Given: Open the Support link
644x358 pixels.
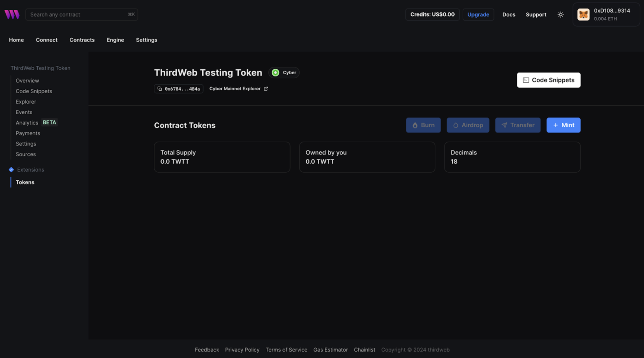Looking at the screenshot, I should coord(536,15).
